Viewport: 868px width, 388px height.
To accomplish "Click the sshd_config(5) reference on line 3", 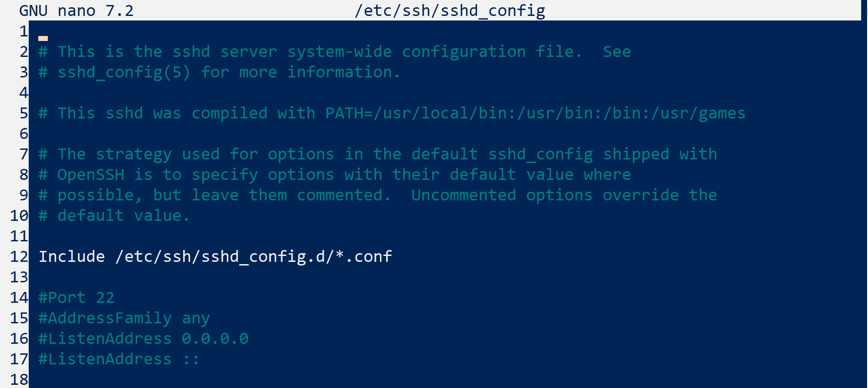I will tap(124, 72).
